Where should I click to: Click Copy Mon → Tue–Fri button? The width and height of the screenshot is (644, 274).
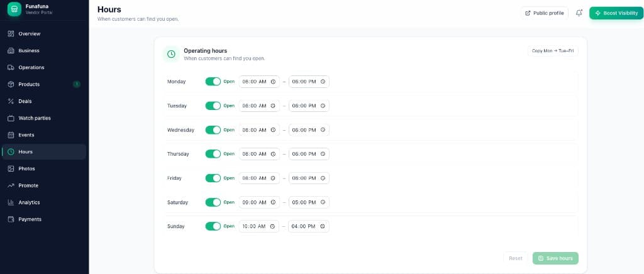point(553,51)
